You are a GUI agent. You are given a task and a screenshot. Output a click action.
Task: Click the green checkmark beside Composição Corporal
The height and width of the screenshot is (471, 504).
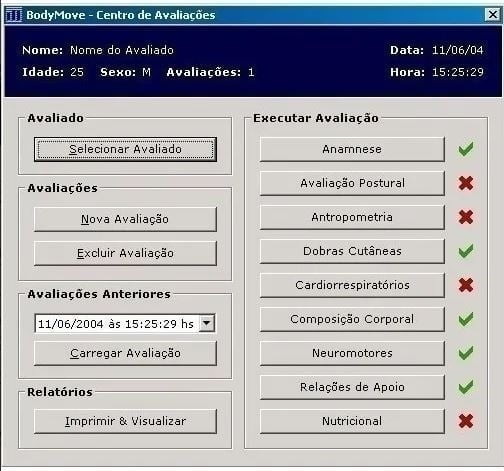point(466,319)
